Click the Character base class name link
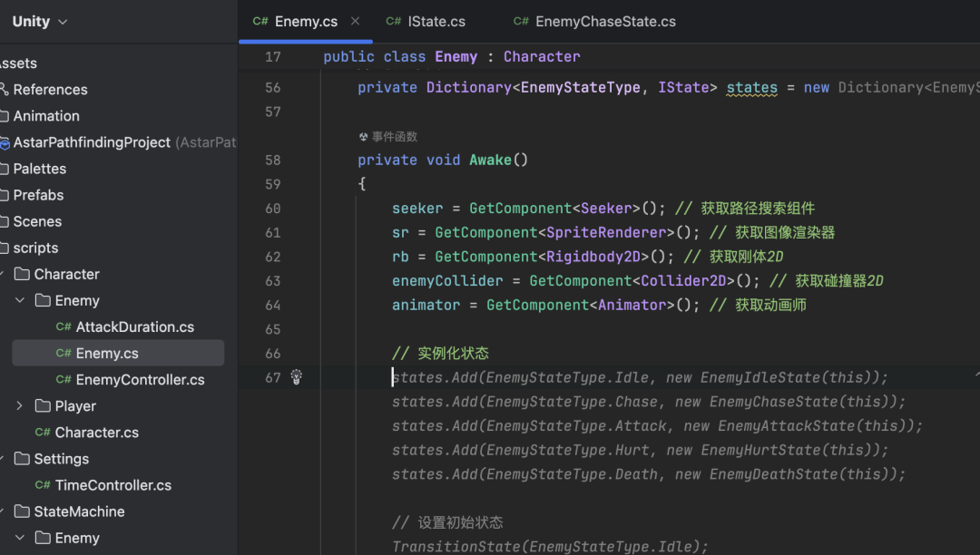 [542, 57]
